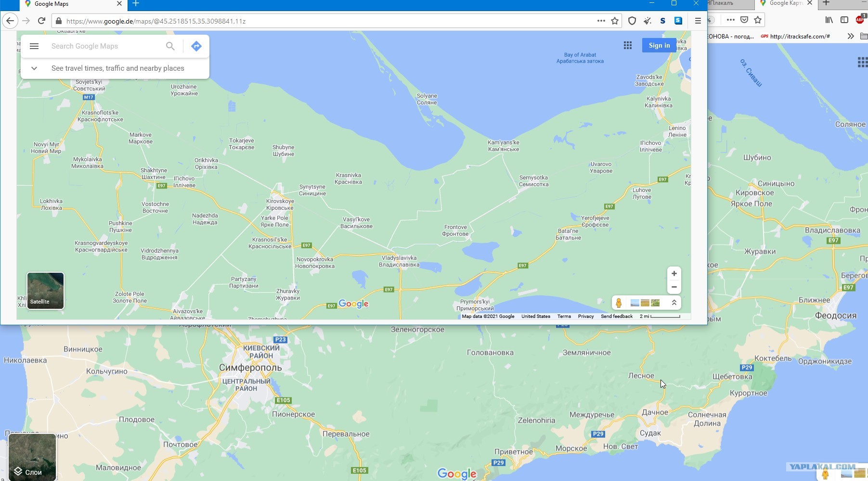Open a new tab in the front window

pyautogui.click(x=136, y=4)
